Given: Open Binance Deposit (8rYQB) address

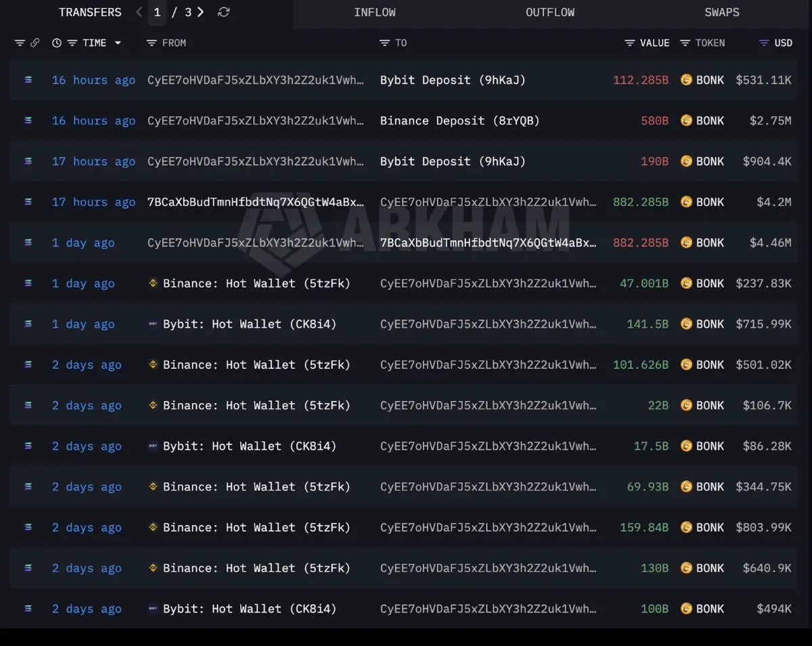Looking at the screenshot, I should tap(460, 120).
